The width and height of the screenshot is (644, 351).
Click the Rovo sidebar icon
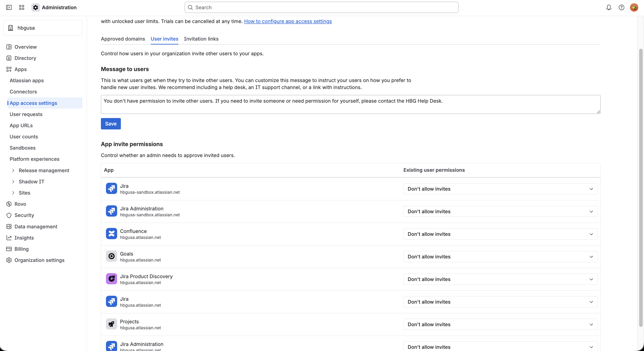coord(9,204)
